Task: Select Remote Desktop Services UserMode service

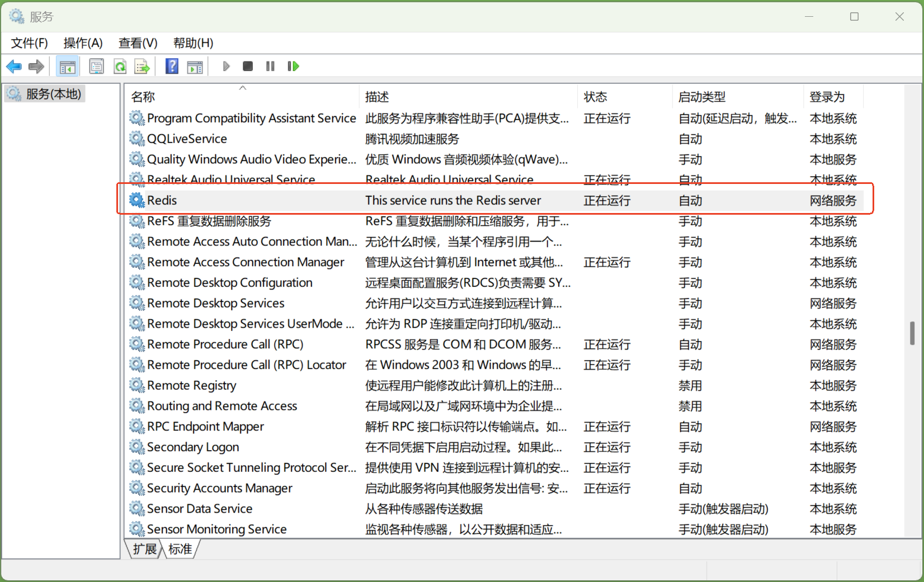Action: tap(251, 324)
